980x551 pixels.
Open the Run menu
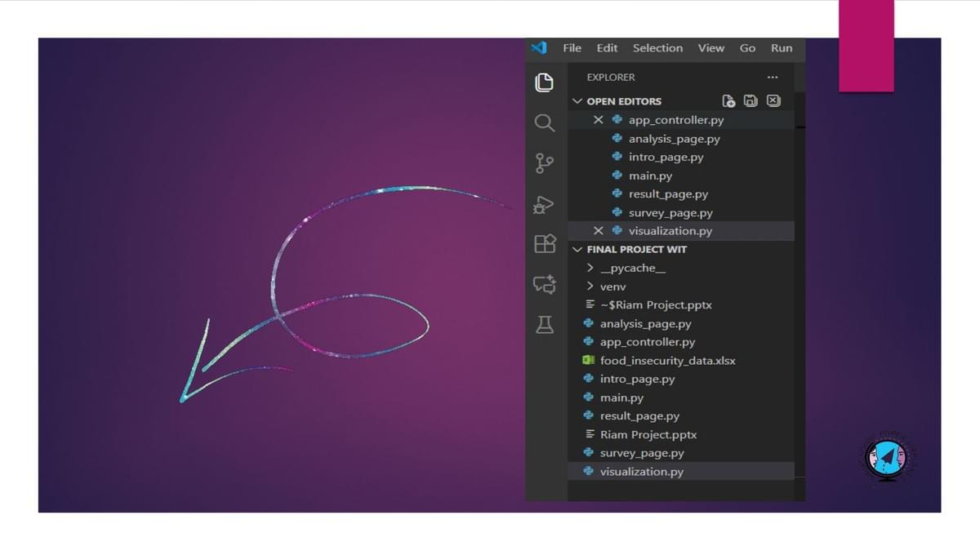pos(782,48)
